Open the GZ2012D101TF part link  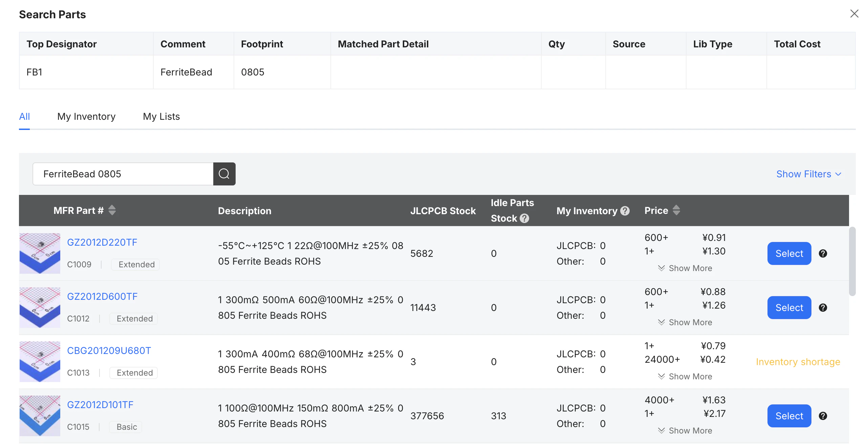point(100,405)
